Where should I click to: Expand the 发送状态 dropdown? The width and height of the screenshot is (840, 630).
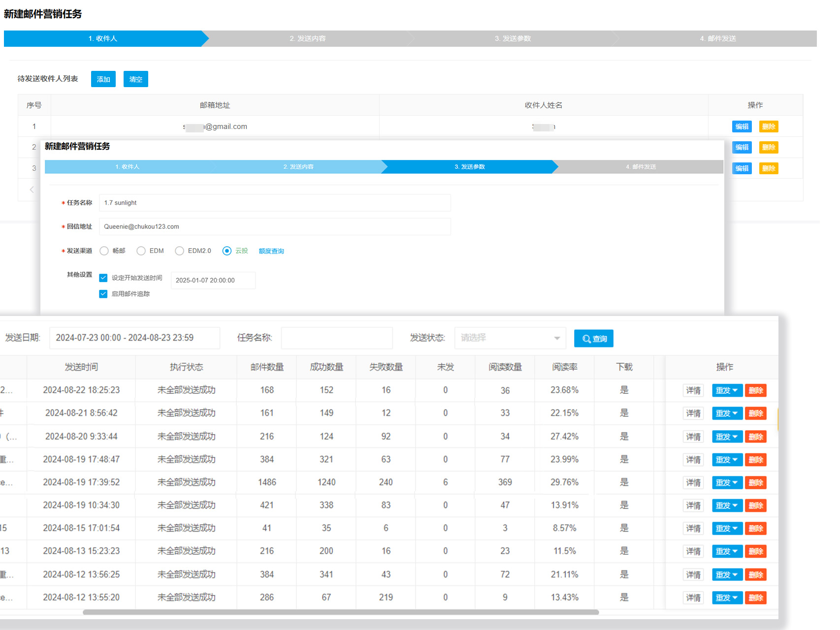510,338
